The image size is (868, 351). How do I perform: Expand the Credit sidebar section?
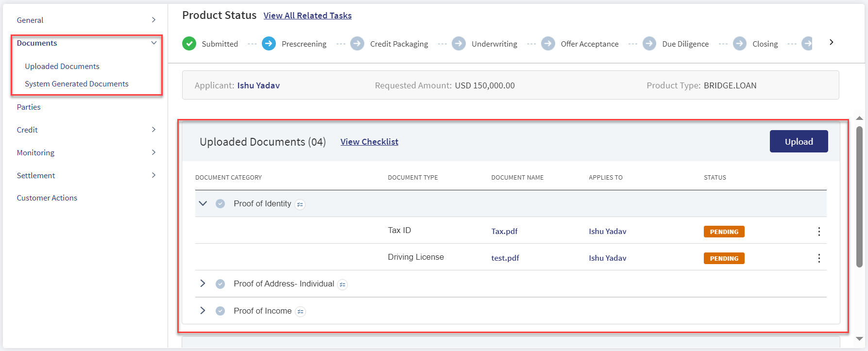pos(153,130)
